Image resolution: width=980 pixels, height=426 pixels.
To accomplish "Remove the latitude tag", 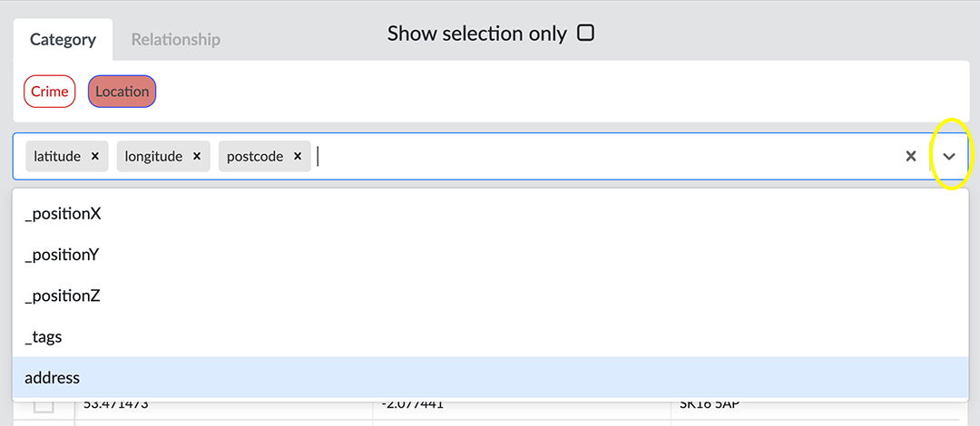I will point(95,156).
